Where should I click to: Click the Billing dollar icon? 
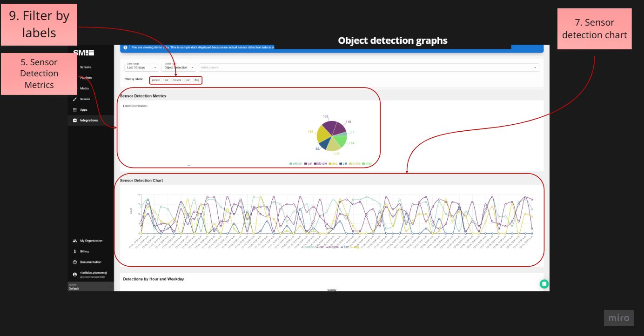[x=75, y=251]
